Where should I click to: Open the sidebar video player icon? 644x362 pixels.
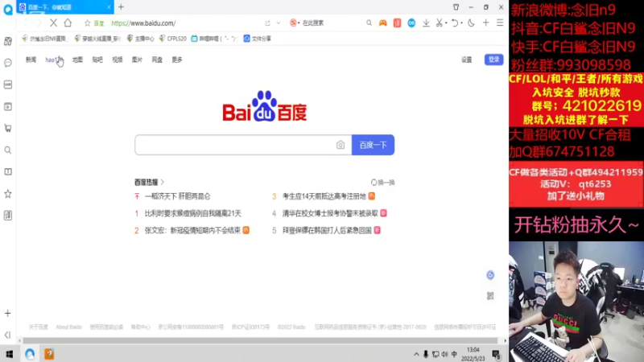pyautogui.click(x=8, y=107)
